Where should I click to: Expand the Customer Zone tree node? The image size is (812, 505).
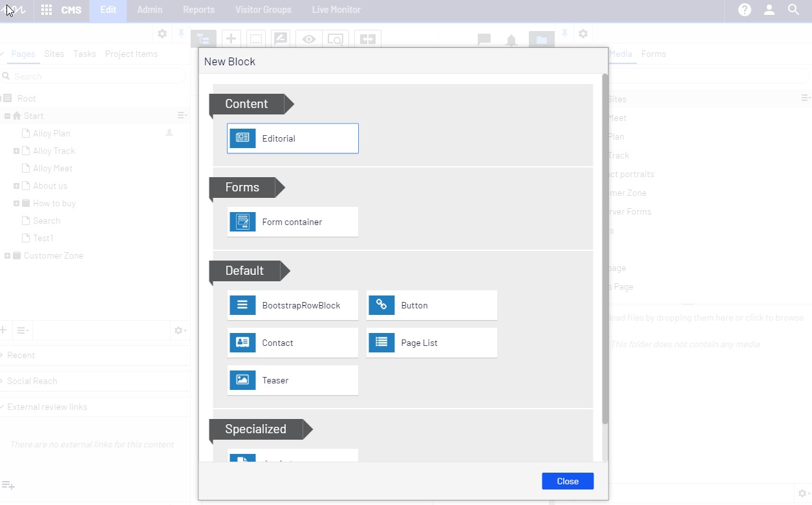tap(7, 255)
